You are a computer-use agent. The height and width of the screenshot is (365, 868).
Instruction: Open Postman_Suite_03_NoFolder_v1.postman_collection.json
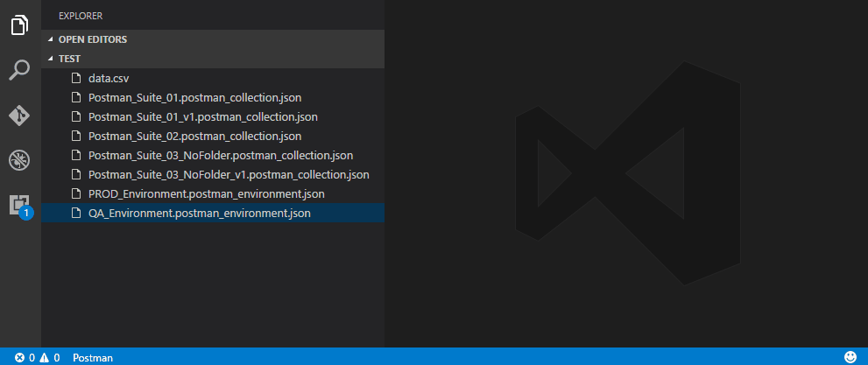tap(213, 175)
